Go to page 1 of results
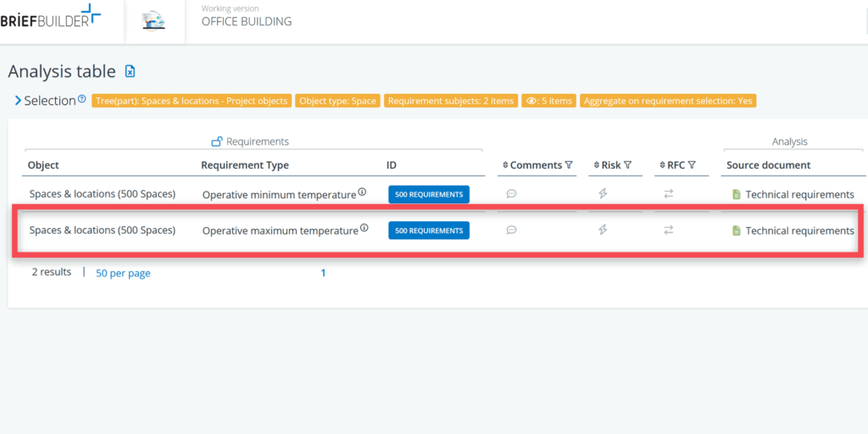This screenshot has height=434, width=868. point(323,273)
